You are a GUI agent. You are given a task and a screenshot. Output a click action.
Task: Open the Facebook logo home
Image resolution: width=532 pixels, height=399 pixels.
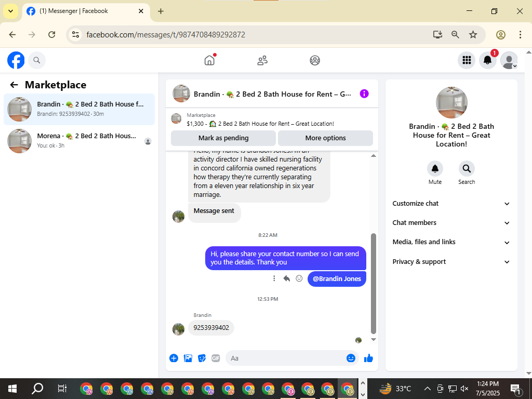16,60
